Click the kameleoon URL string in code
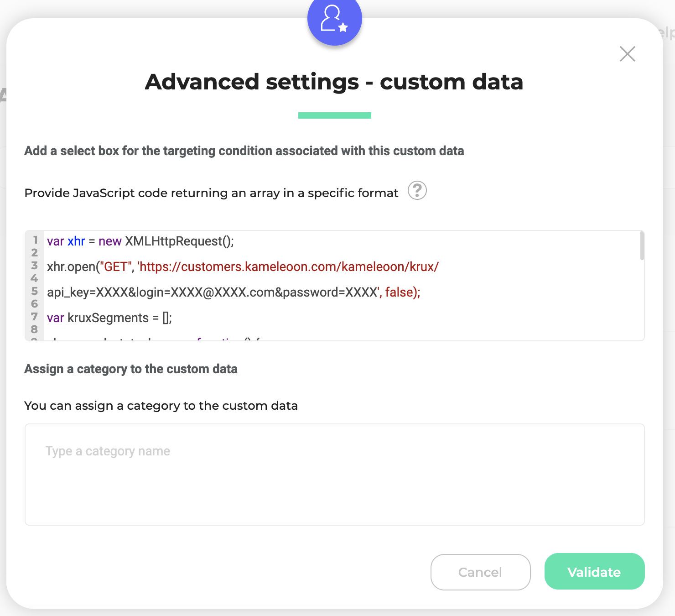 pyautogui.click(x=288, y=267)
